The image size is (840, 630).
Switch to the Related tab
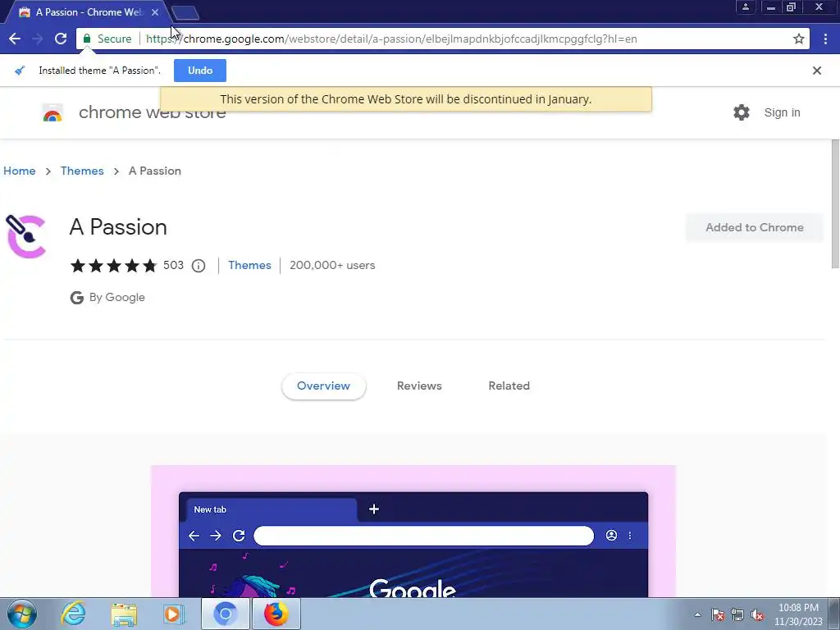509,386
